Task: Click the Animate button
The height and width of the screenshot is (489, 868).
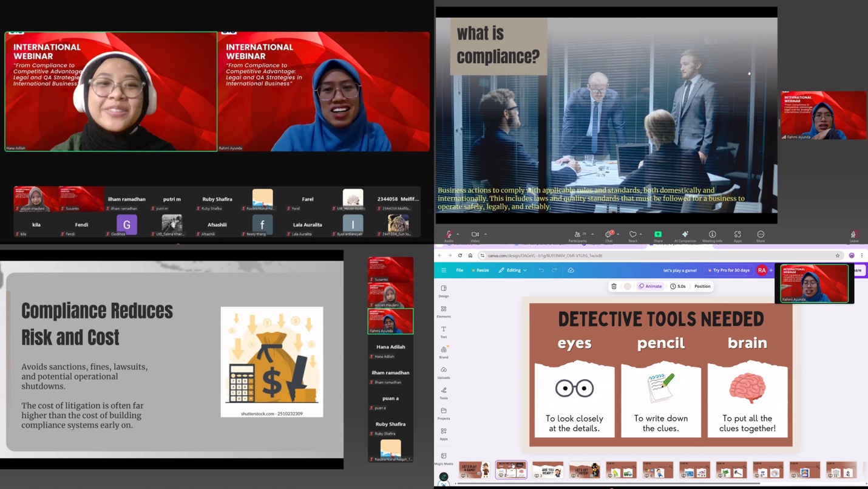Action: coord(650,286)
